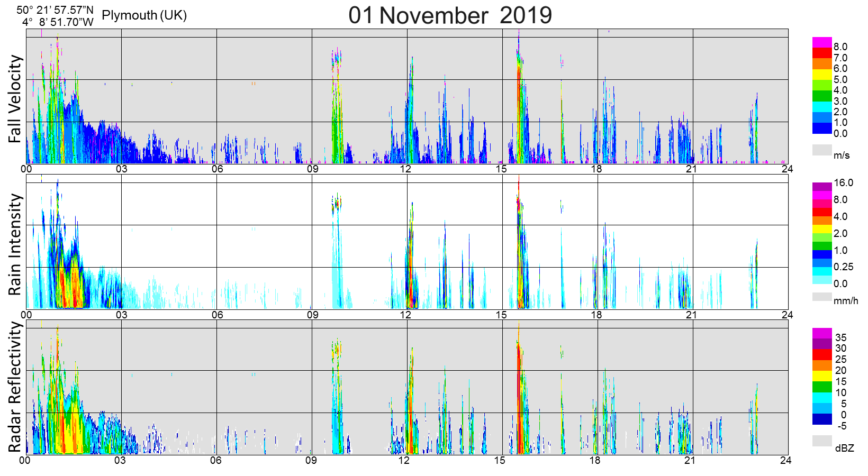Click the "24" hour tick under the Fall Velocity plot
868x476 pixels.
787,169
